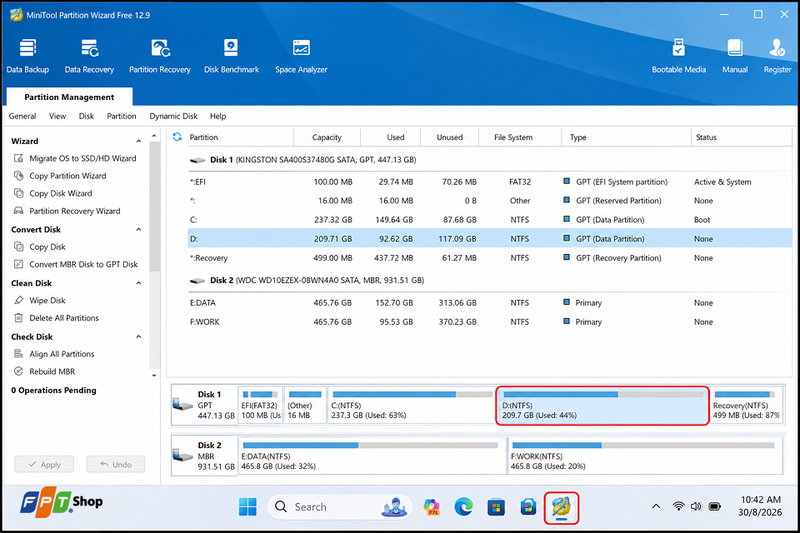Refresh the partition list icon
The height and width of the screenshot is (533, 800).
(x=177, y=137)
